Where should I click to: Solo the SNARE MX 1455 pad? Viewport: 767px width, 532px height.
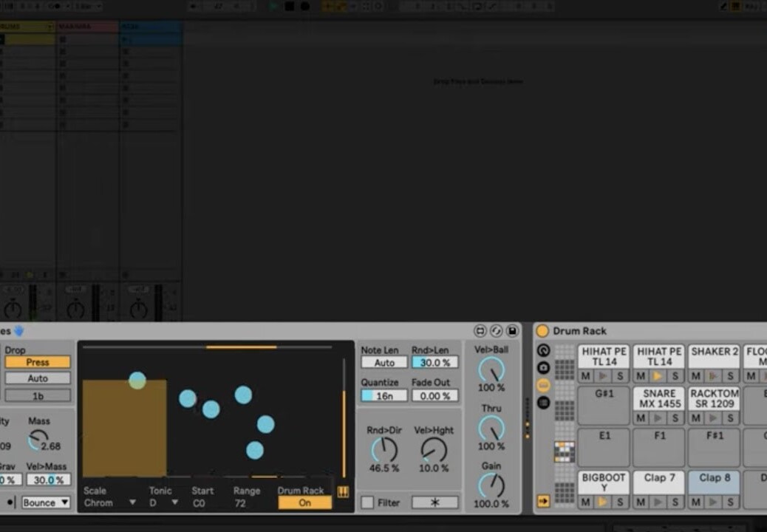(675, 418)
